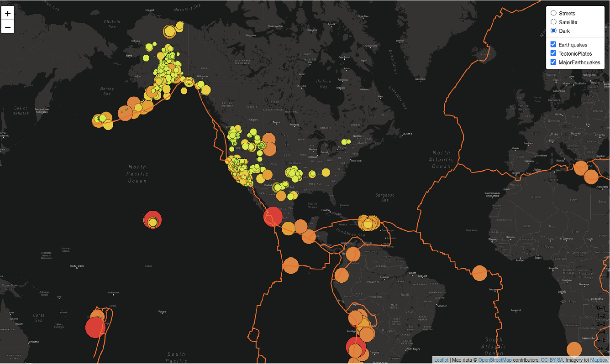Zoom in using the plus button
The width and height of the screenshot is (610, 364).
pyautogui.click(x=7, y=13)
